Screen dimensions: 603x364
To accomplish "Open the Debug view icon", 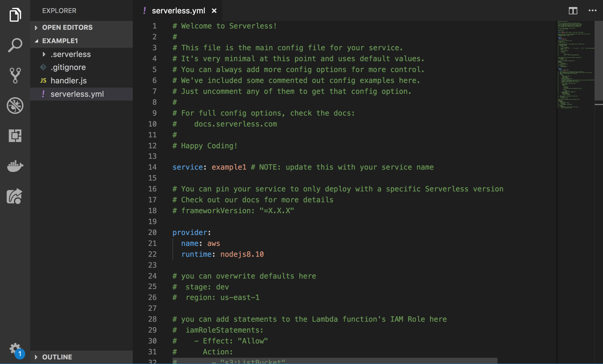I will [x=15, y=105].
